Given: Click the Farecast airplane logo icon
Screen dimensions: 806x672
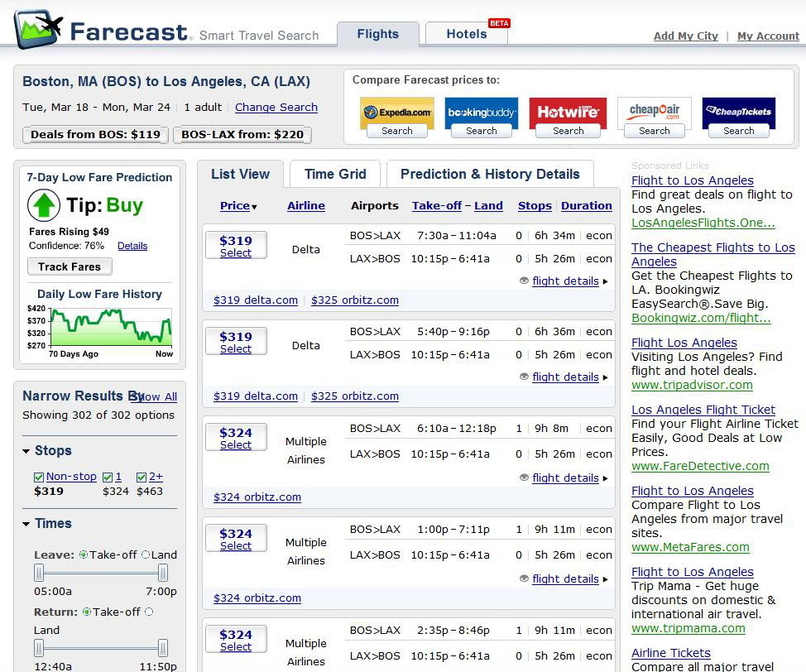Looking at the screenshot, I should click(38, 30).
